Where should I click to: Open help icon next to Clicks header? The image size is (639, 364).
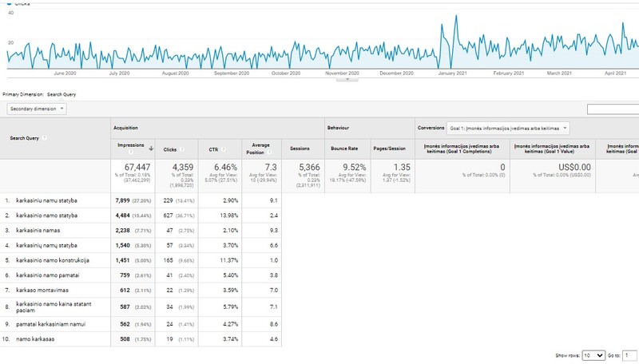(182, 149)
